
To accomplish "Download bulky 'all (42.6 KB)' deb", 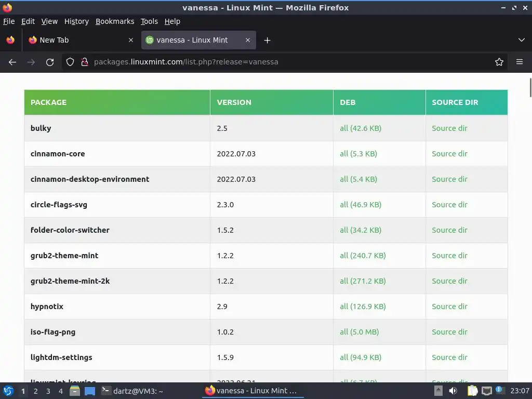I will 361,128.
